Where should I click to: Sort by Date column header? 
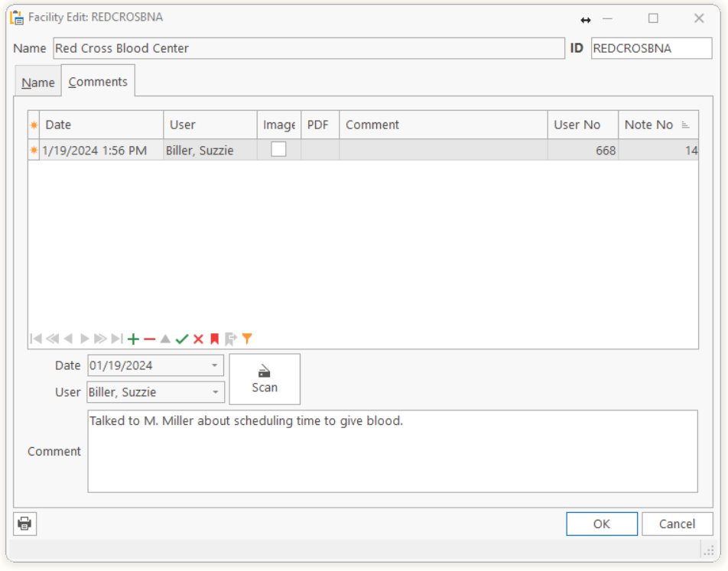click(102, 125)
